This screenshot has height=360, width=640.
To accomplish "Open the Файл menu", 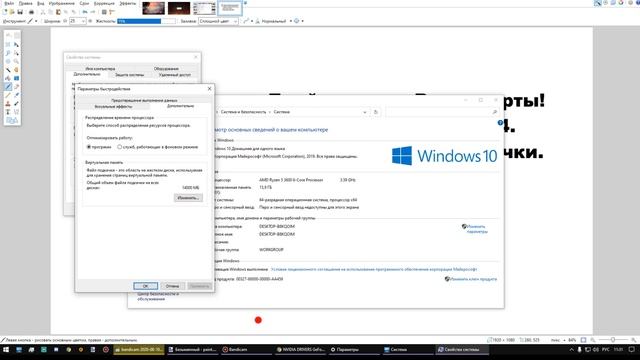I will pyautogui.click(x=9, y=3).
